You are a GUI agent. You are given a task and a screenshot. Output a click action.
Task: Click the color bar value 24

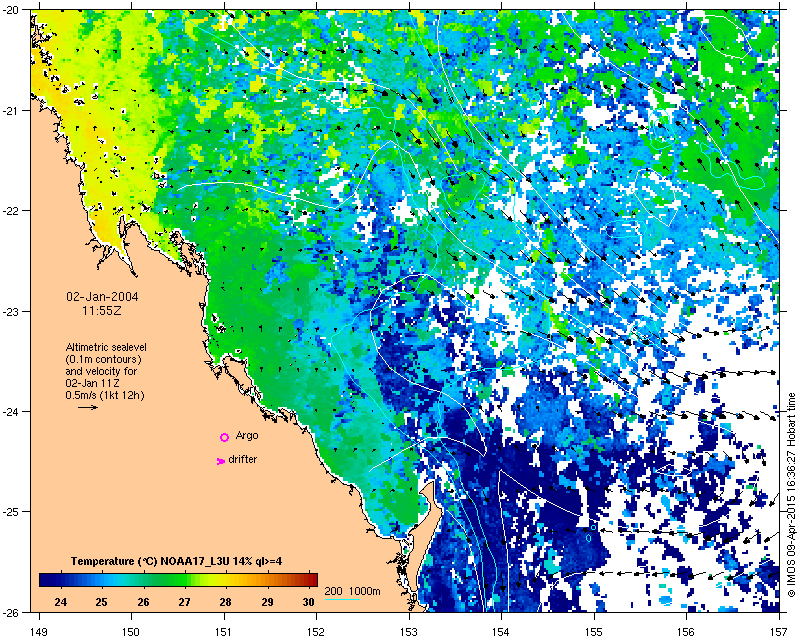[60, 602]
